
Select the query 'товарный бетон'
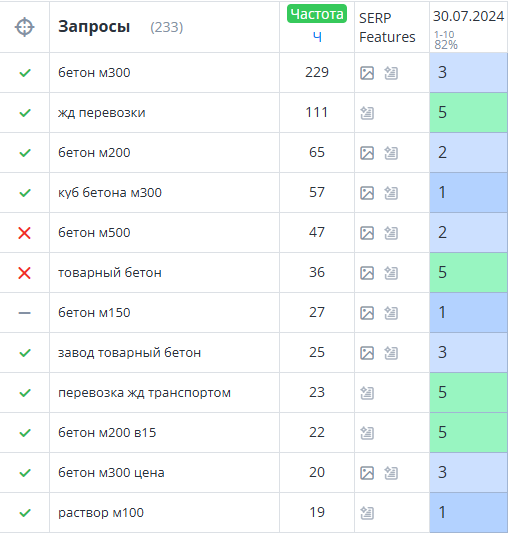(x=110, y=273)
